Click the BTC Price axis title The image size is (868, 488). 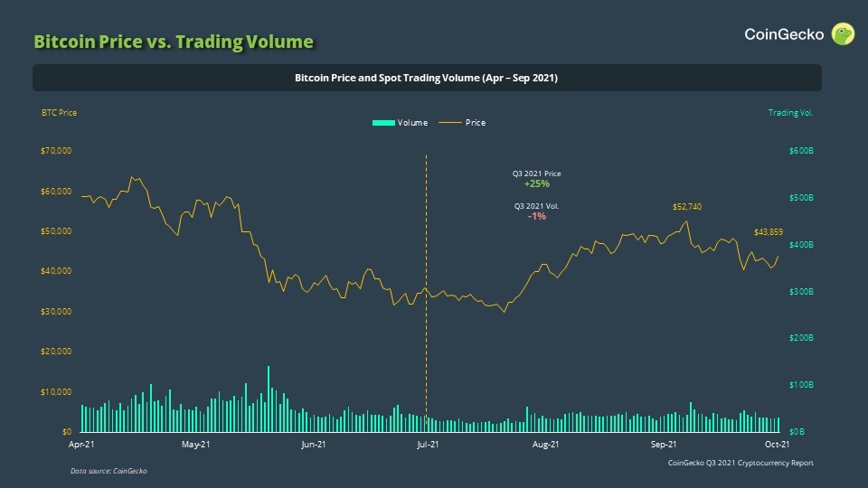coord(60,113)
